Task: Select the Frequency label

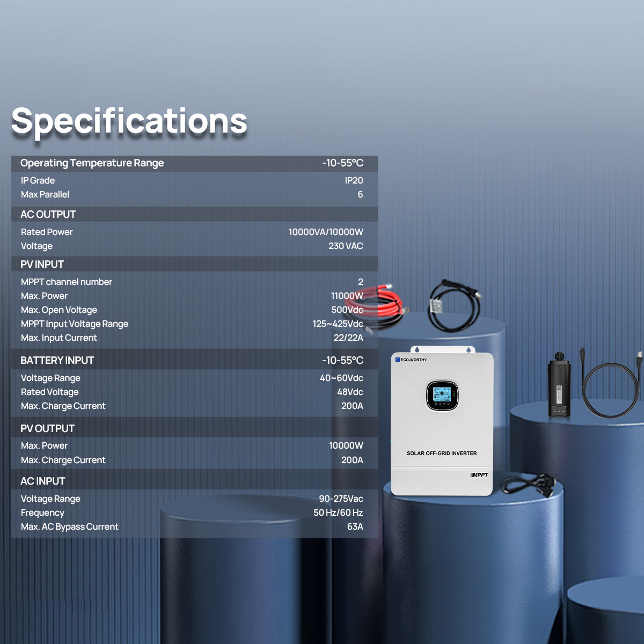Action: coord(42,513)
